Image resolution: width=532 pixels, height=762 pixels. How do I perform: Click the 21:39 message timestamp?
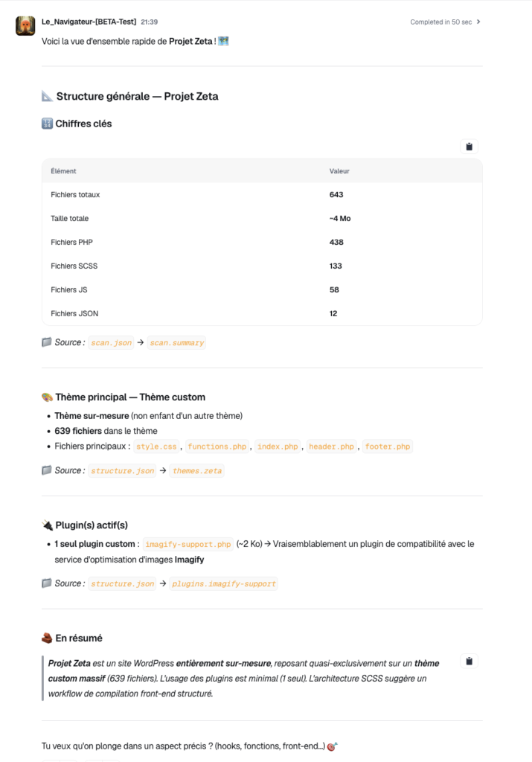[x=150, y=22]
